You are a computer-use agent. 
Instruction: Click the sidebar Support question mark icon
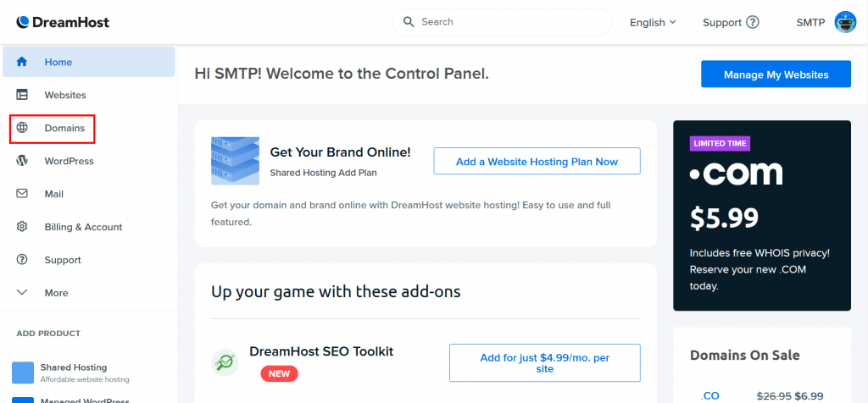point(22,260)
